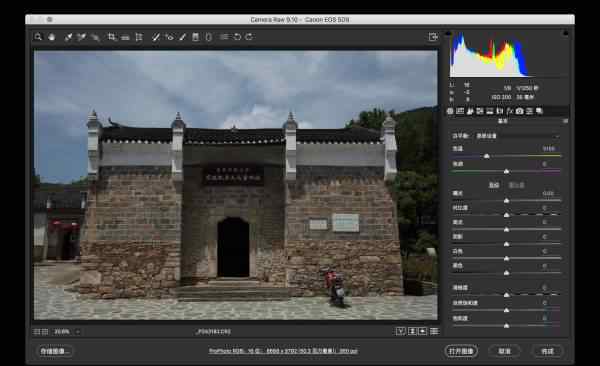Select the Straighten tool
The height and width of the screenshot is (366, 600).
pyautogui.click(x=125, y=37)
